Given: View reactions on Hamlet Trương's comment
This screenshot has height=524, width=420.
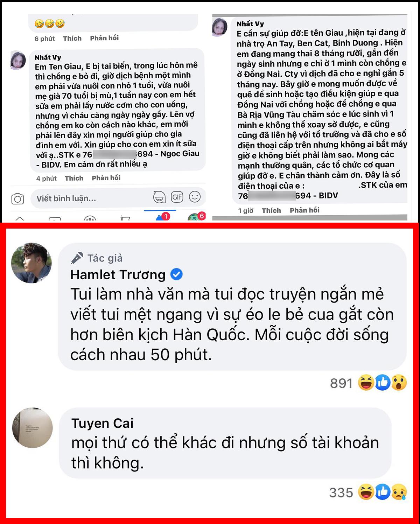Looking at the screenshot, I should 368,383.
